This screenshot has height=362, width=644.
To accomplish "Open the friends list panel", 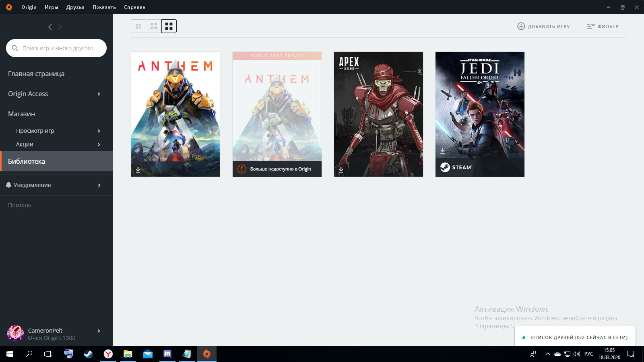I will pyautogui.click(x=575, y=337).
